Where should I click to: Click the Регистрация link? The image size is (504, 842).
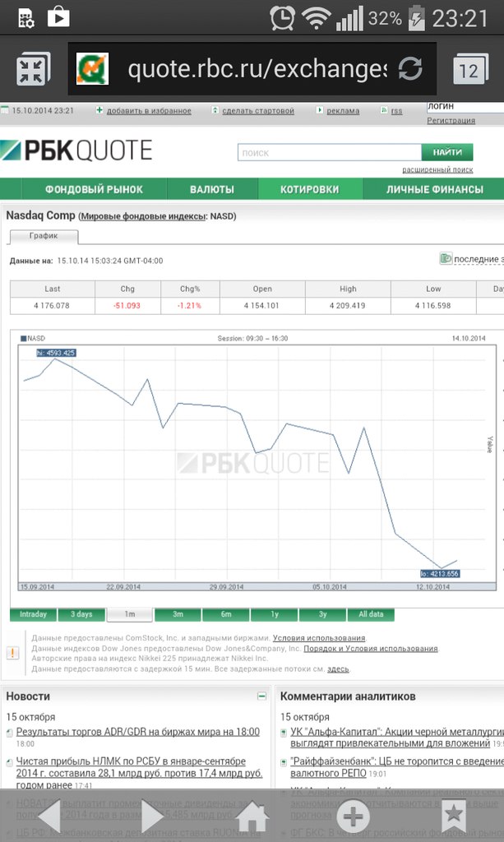(451, 120)
